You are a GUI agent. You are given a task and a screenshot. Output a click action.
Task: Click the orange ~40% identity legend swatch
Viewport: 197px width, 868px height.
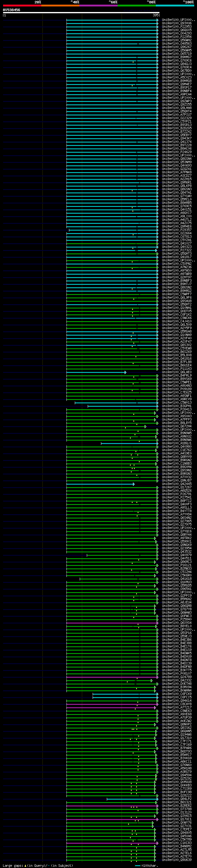60,6
